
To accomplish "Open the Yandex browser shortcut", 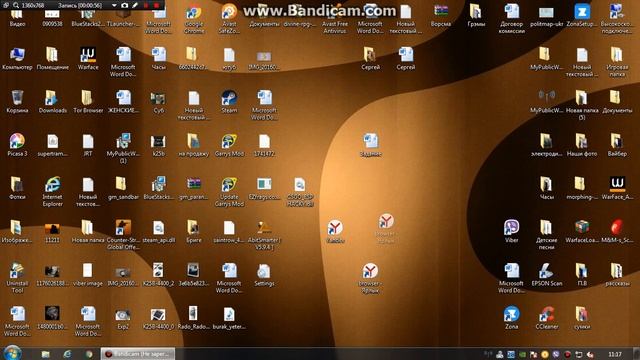I will point(335,231).
